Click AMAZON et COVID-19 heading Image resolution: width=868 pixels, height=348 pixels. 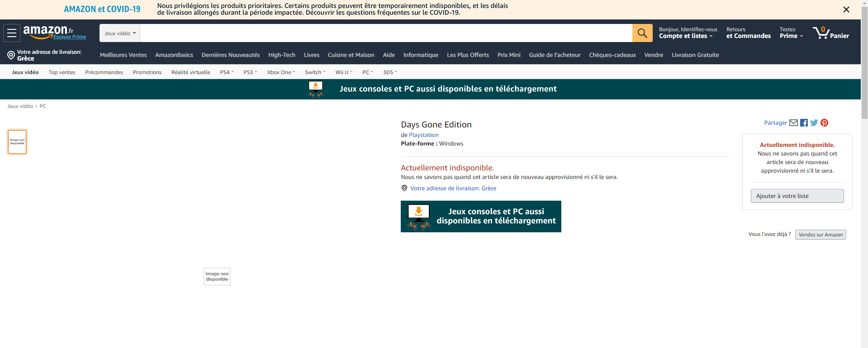click(102, 9)
